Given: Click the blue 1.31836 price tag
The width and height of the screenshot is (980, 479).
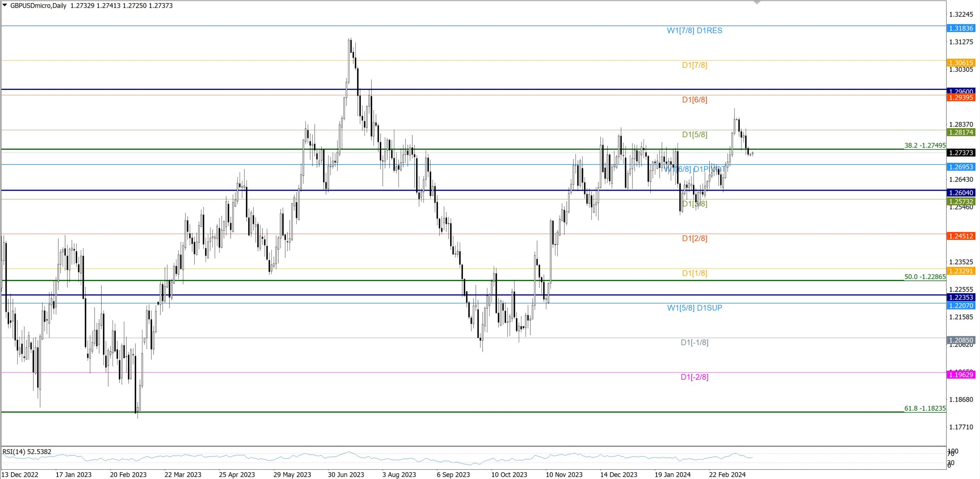Looking at the screenshot, I should [x=961, y=28].
